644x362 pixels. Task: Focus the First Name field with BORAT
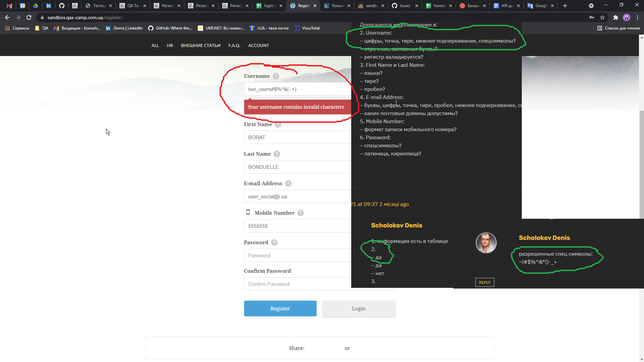tap(297, 138)
